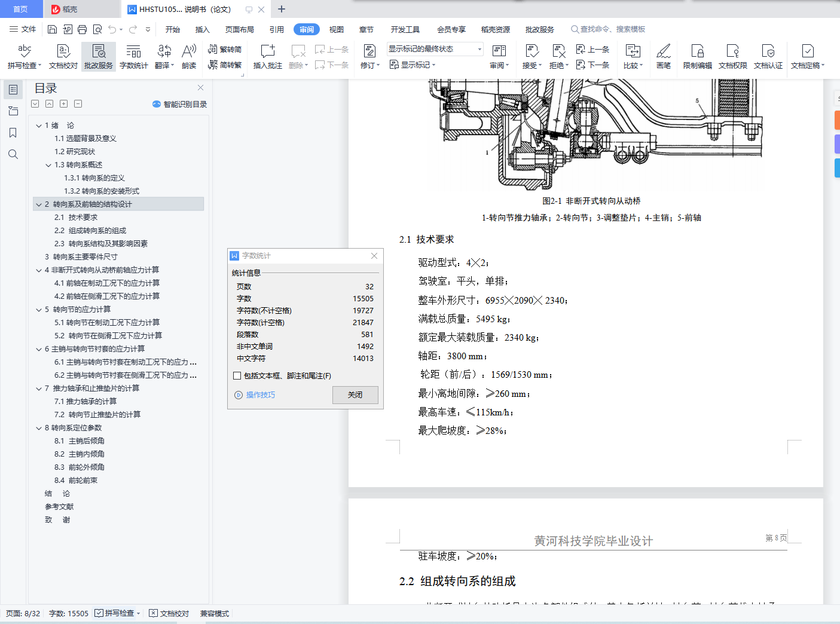Open the 翻译 translate tool
Screen dimensions: 840x624
click(164, 57)
